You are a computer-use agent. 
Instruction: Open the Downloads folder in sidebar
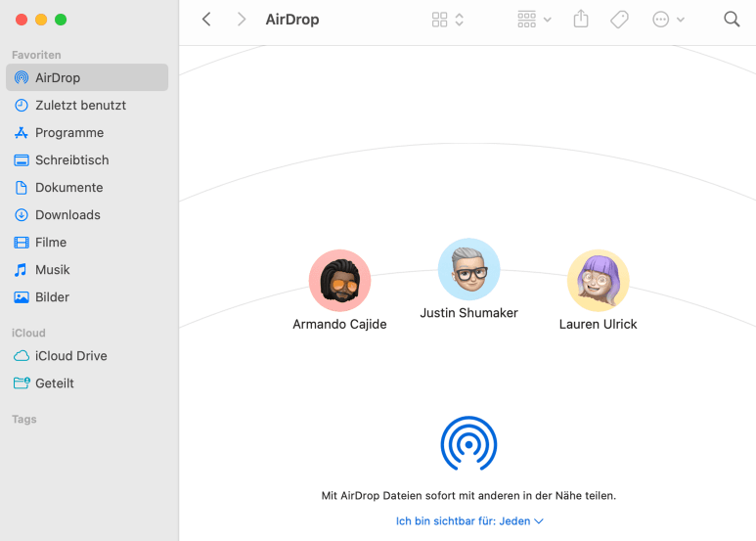[67, 214]
